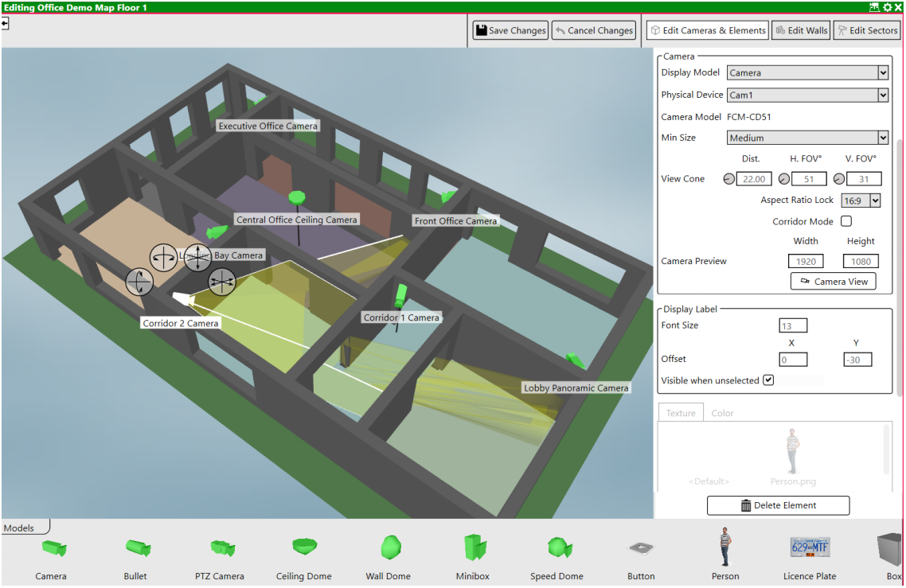The height and width of the screenshot is (588, 906).
Task: Switch to the Texture tab
Action: click(681, 413)
